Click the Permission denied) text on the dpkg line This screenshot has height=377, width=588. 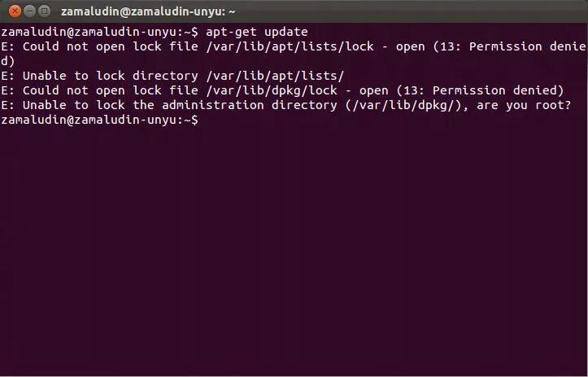(498, 90)
